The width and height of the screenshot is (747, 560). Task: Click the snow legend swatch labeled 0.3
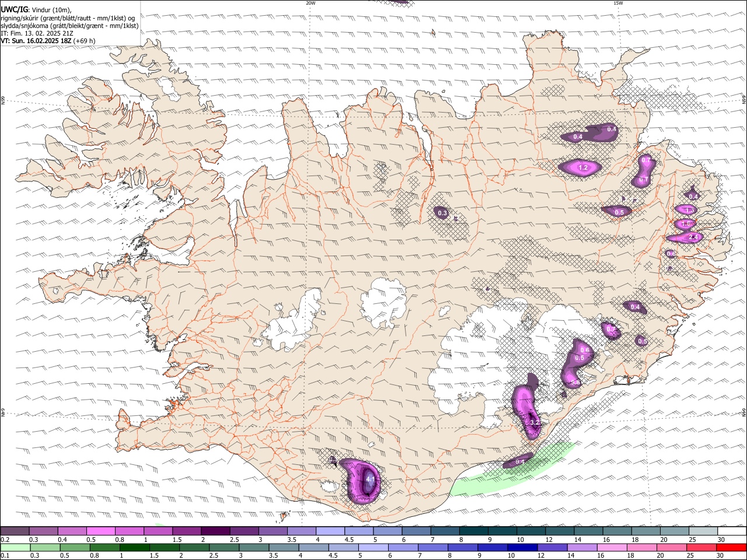44,531
